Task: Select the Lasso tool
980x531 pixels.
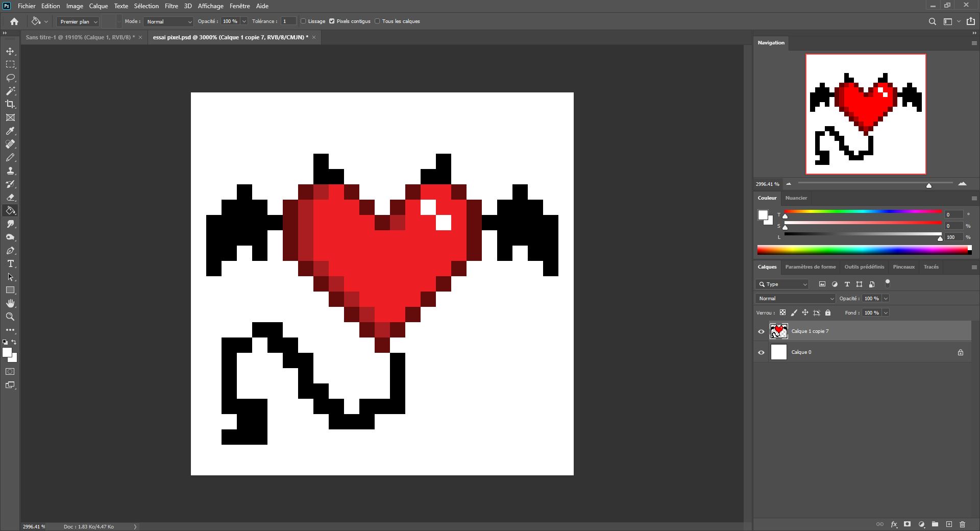Action: tap(10, 78)
